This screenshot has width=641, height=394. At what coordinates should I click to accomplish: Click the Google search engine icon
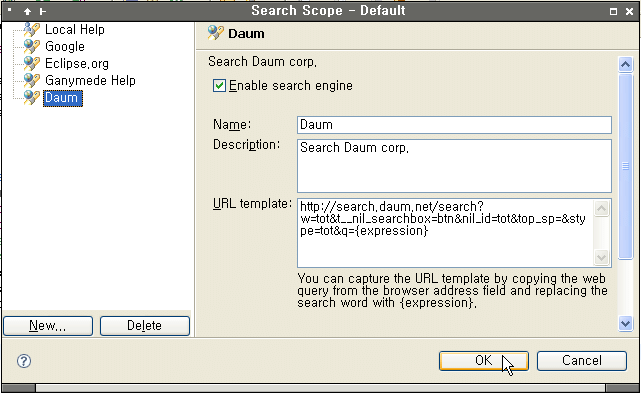pos(31,46)
